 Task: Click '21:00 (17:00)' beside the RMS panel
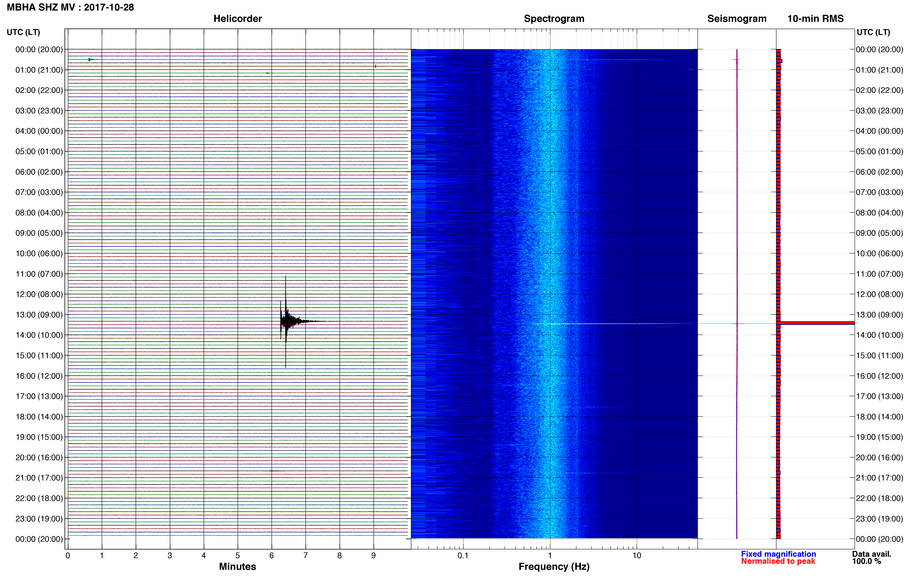pos(879,478)
